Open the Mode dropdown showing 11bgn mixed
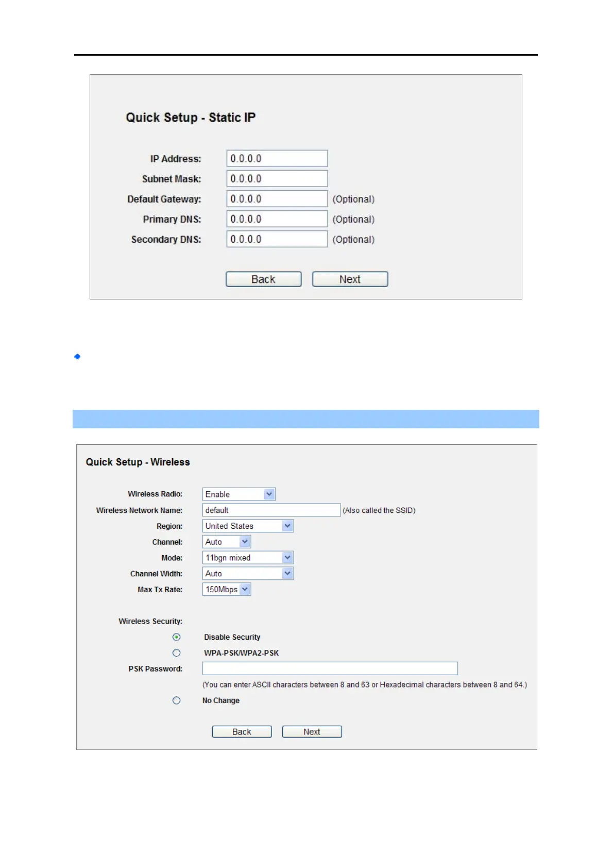The height and width of the screenshot is (868, 613). pos(248,558)
